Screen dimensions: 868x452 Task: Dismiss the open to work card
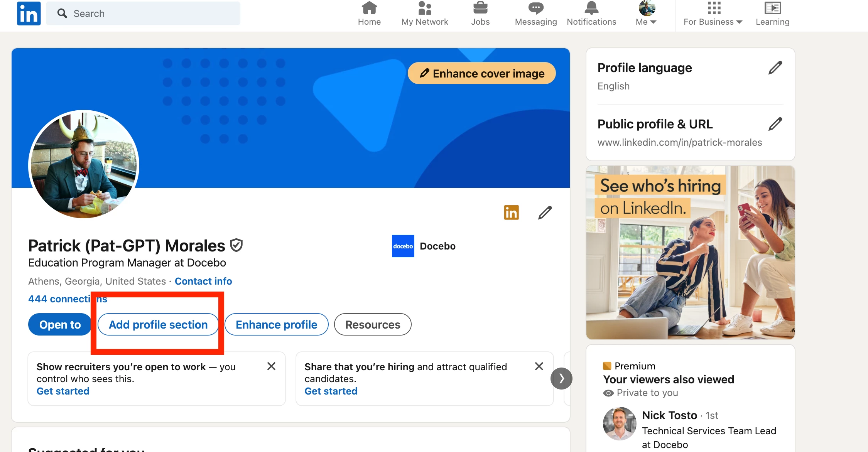point(271,366)
